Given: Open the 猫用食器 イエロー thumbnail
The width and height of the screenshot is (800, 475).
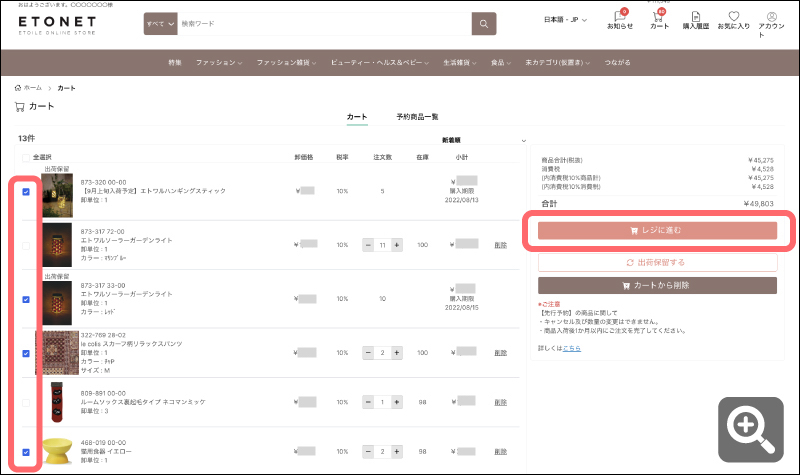Looking at the screenshot, I should point(57,451).
